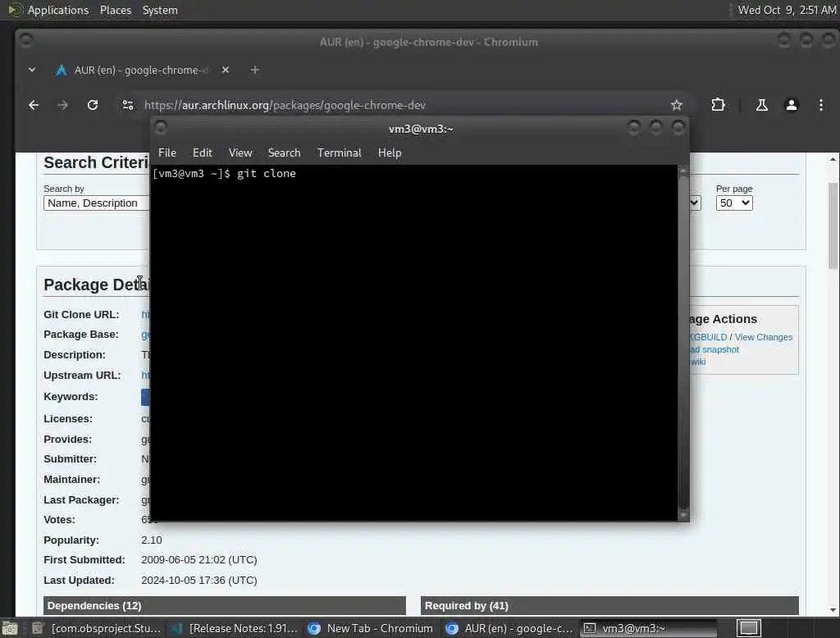
Task: Open terminal Help menu
Action: pos(390,153)
